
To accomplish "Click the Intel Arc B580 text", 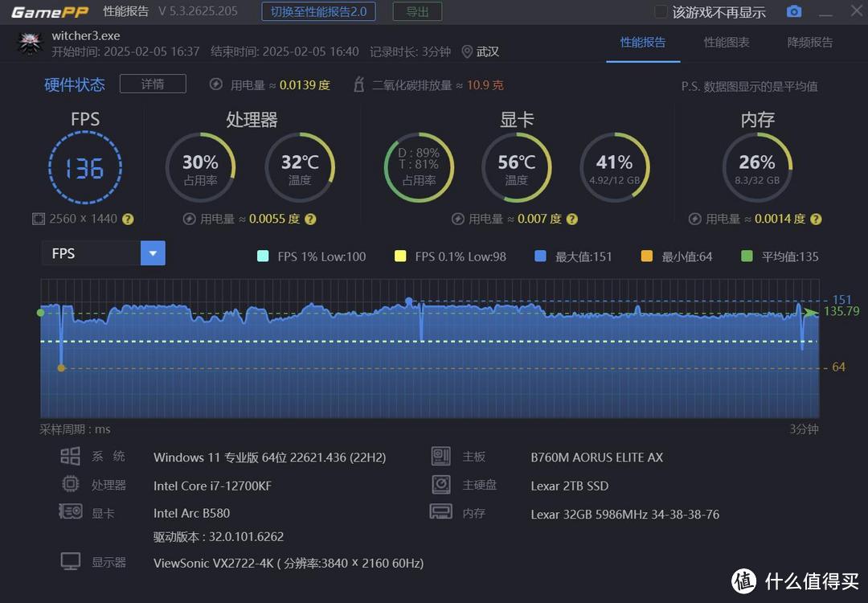I will tap(191, 513).
